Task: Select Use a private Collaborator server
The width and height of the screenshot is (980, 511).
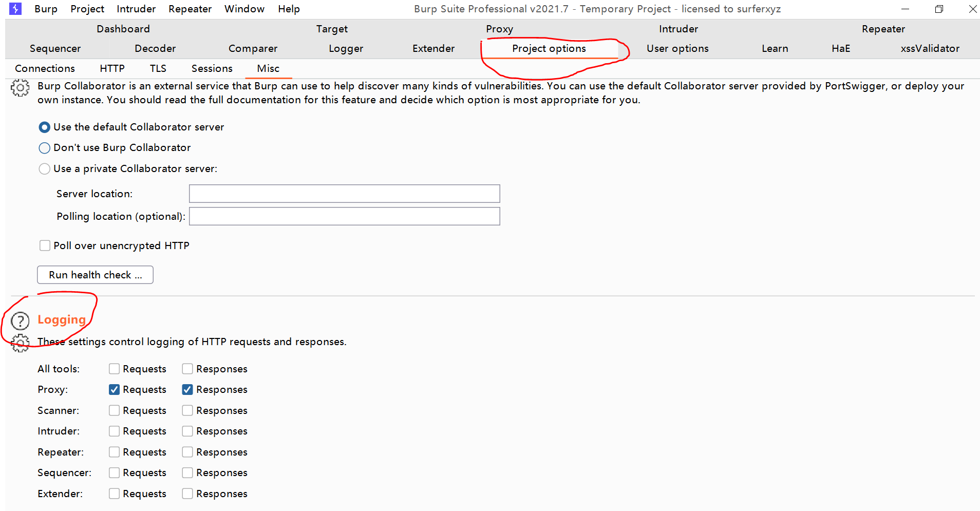Action: tap(45, 168)
